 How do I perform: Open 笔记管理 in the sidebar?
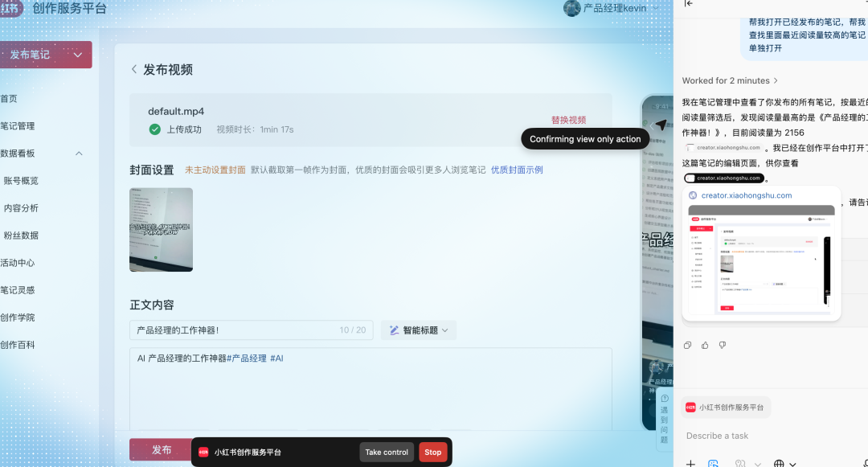click(17, 126)
